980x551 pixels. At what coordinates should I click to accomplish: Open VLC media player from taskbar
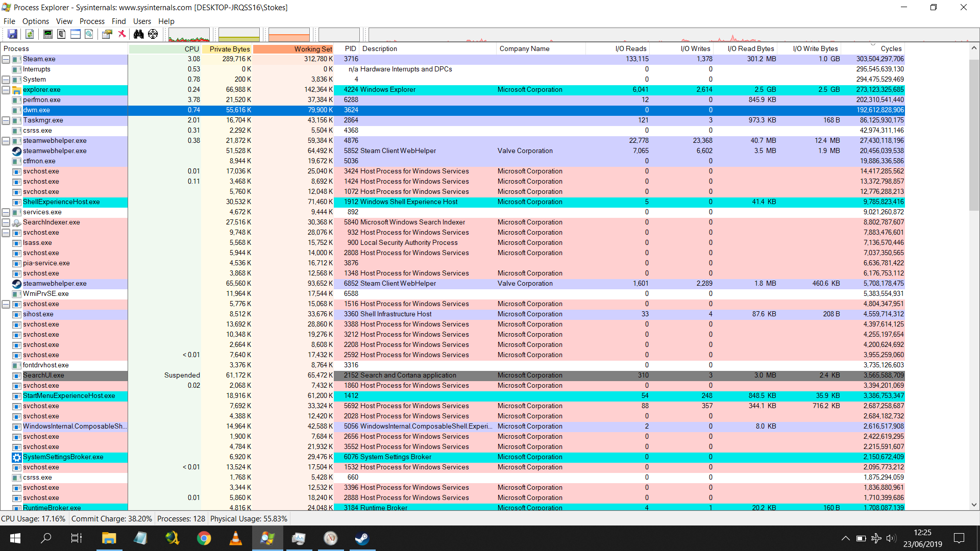click(235, 538)
